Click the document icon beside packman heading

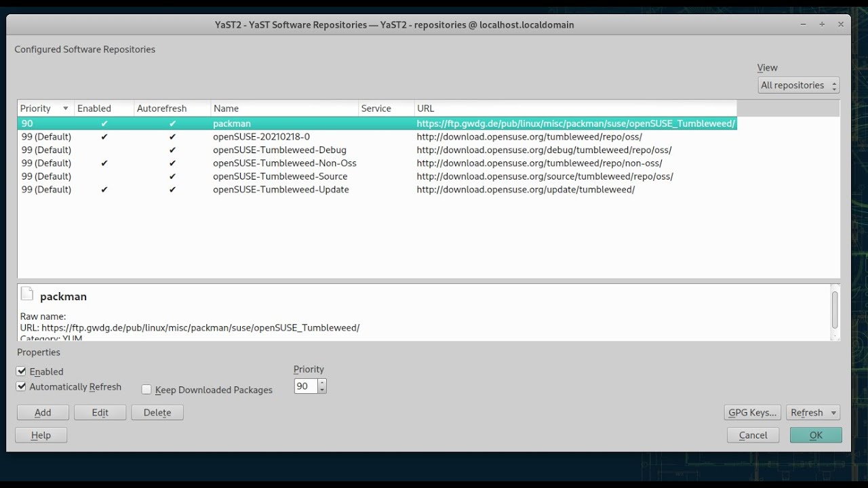(x=27, y=293)
